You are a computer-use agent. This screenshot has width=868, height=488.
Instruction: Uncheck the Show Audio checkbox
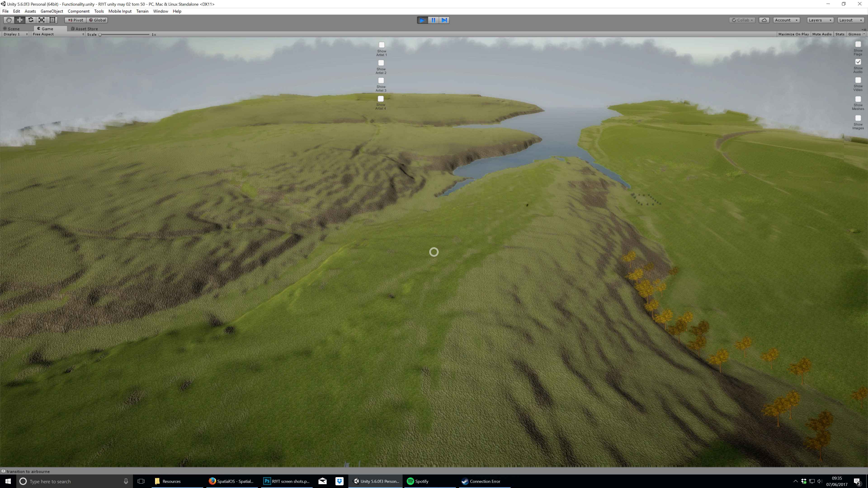point(858,62)
